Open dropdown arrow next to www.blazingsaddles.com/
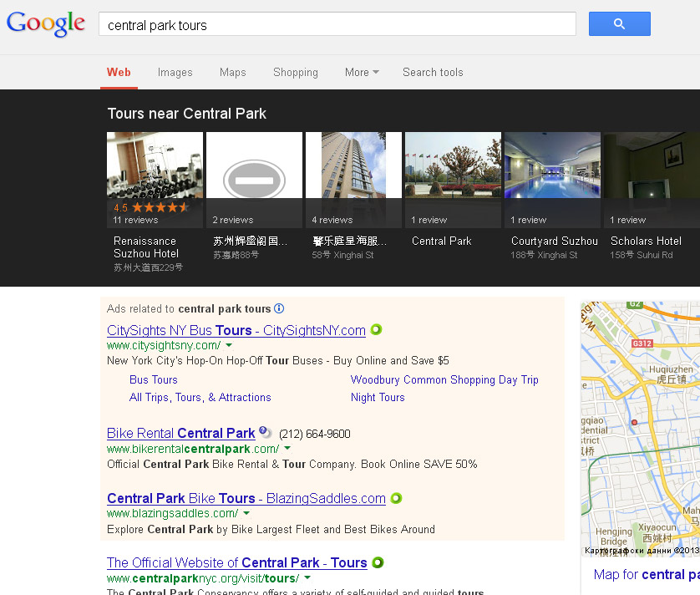 click(246, 513)
